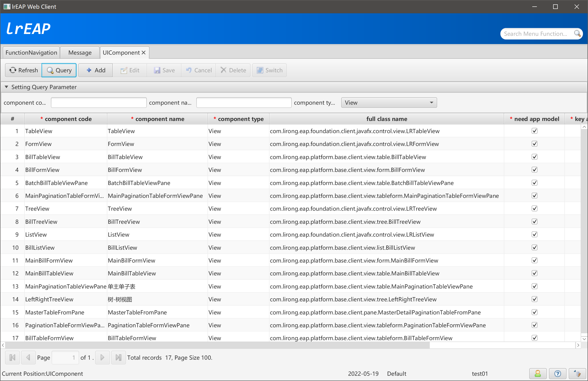
Task: Toggle need app model for BillTableView
Action: 534,157
